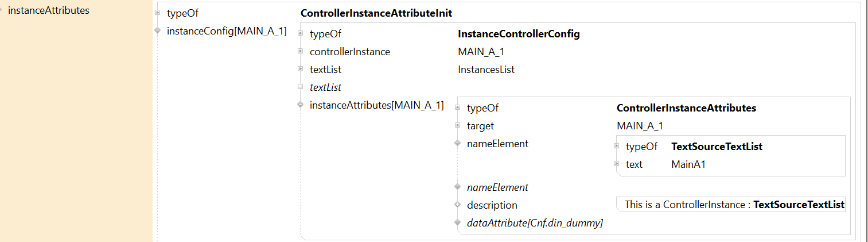Click the MainA1 text value
Image resolution: width=868 pixels, height=242 pixels.
click(688, 164)
